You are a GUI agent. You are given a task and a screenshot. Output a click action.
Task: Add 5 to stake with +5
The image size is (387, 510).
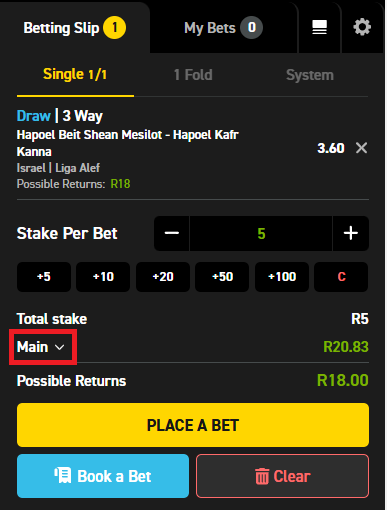[x=44, y=277]
